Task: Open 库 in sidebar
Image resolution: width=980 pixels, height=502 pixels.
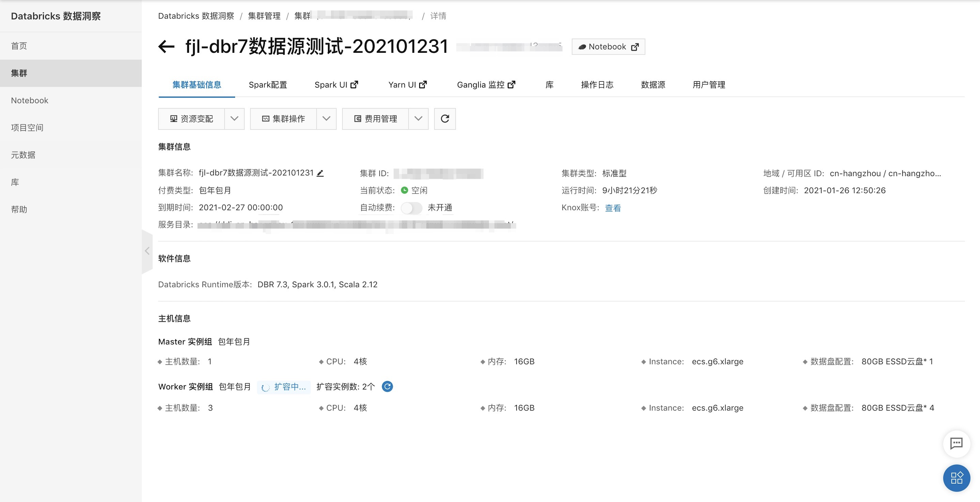Action: [71, 182]
